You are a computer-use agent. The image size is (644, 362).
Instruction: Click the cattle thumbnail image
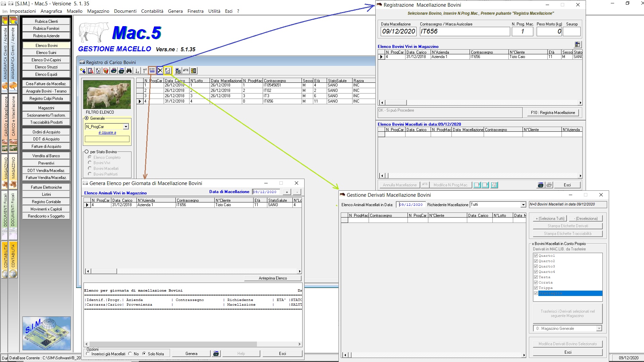107,94
